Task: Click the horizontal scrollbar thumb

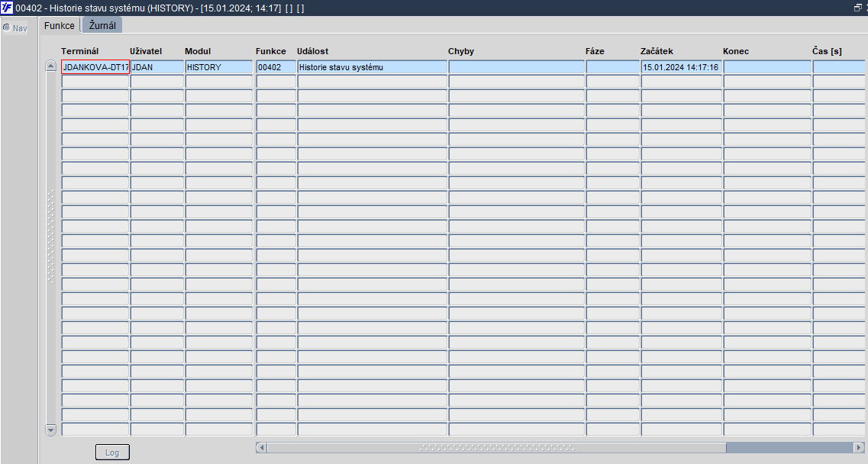Action: pos(496,447)
